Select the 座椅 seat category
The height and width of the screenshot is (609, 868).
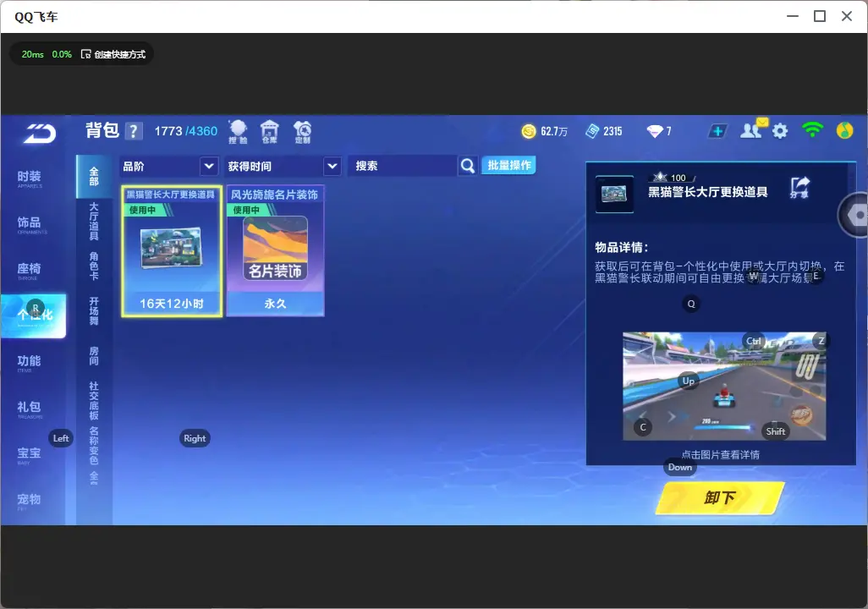tap(30, 271)
